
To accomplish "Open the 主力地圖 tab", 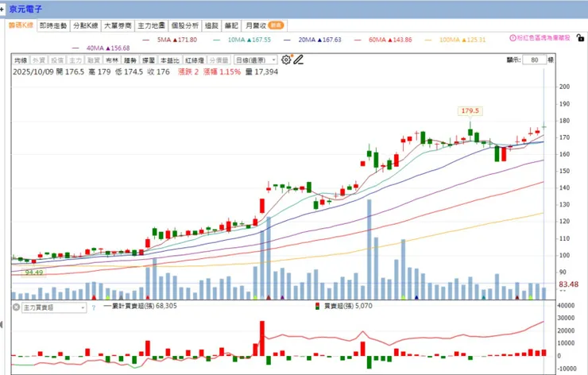I will click(x=151, y=25).
